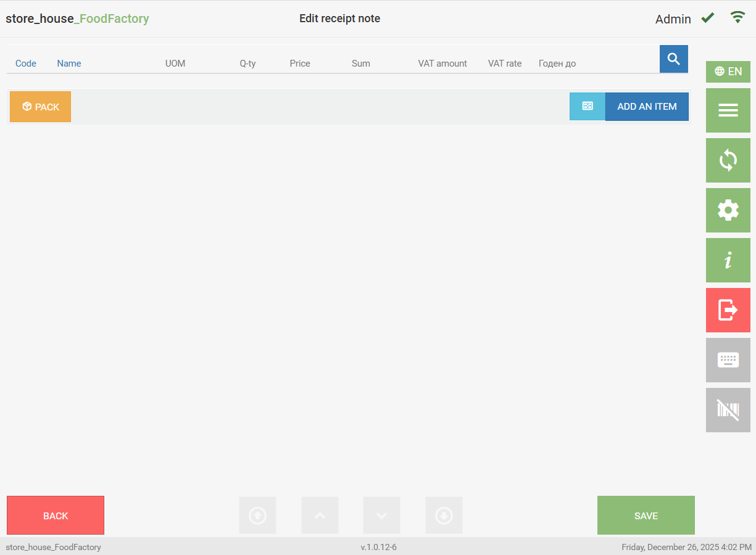Image resolution: width=756 pixels, height=555 pixels.
Task: Jump to top with circled up arrow
Action: (257, 516)
